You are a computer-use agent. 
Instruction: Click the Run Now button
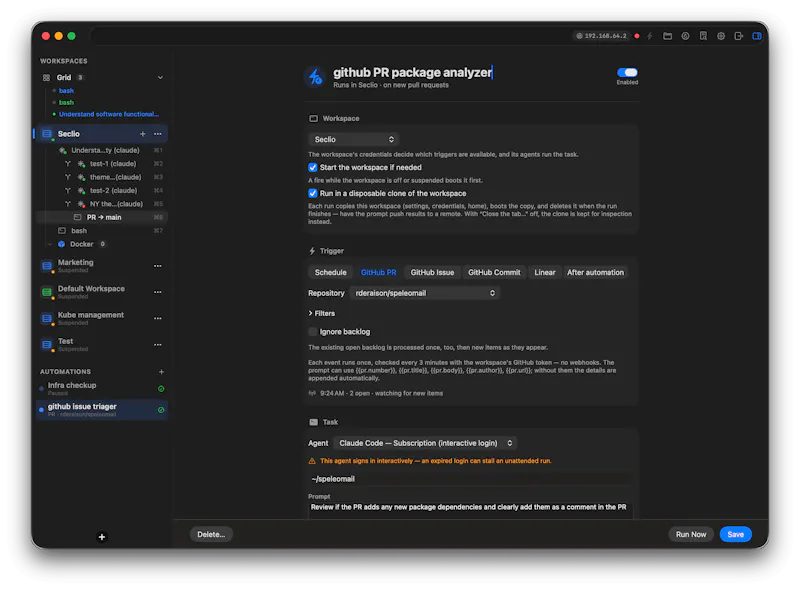click(x=691, y=534)
